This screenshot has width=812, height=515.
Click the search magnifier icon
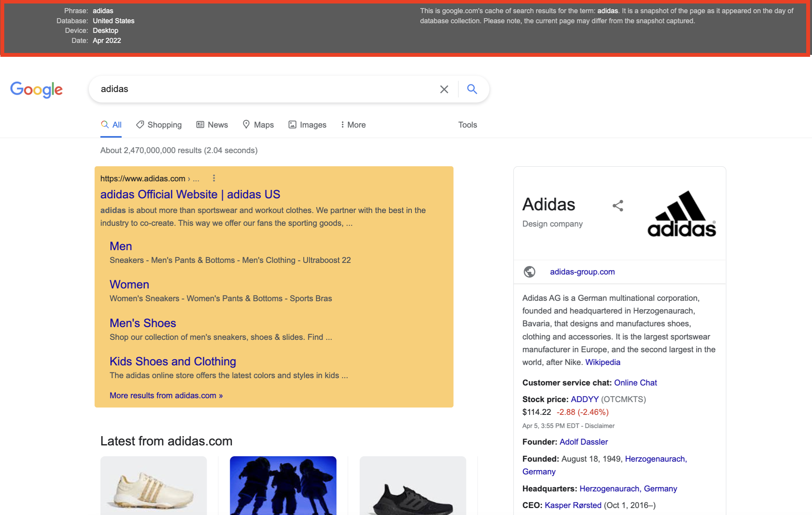click(472, 89)
